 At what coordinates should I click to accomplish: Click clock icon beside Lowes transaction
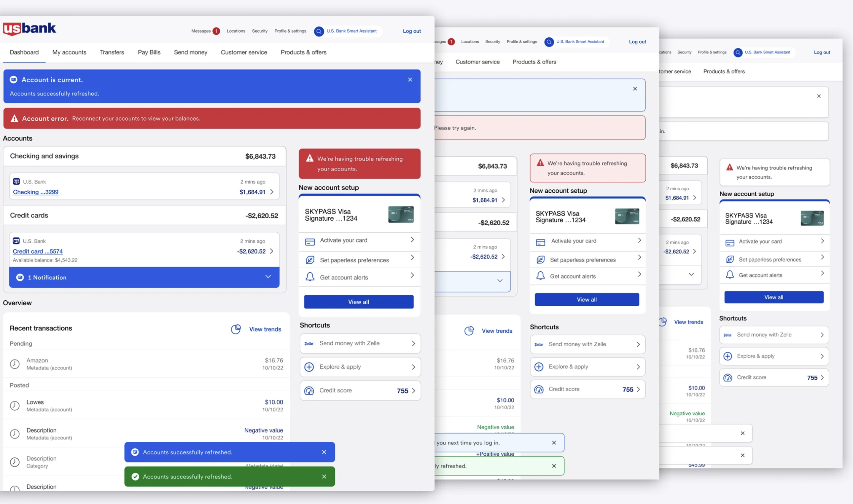point(15,406)
